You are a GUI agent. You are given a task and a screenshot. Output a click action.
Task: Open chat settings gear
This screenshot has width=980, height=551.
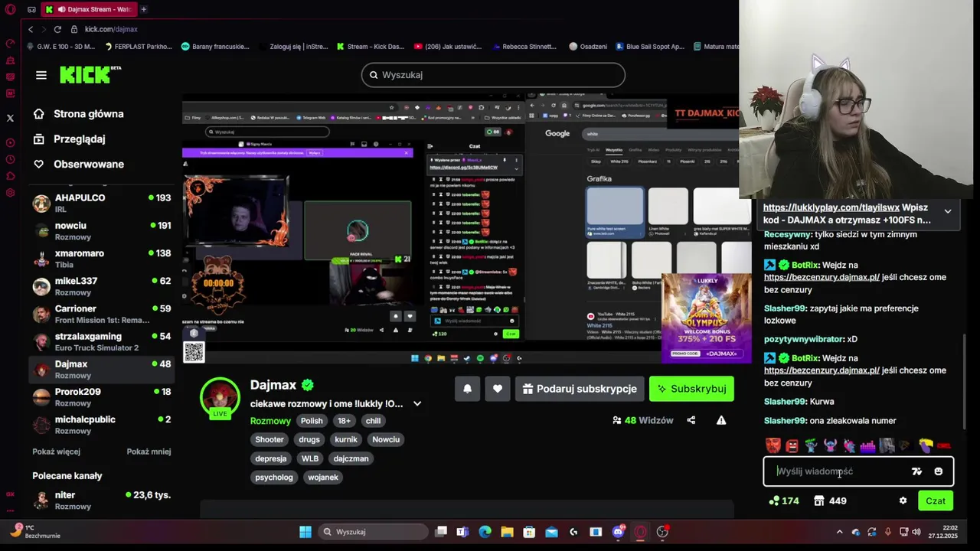(903, 500)
